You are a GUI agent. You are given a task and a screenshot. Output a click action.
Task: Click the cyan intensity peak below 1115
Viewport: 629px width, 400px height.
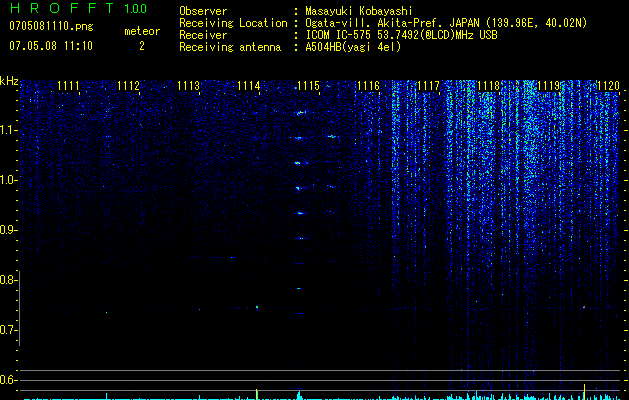tap(299, 395)
